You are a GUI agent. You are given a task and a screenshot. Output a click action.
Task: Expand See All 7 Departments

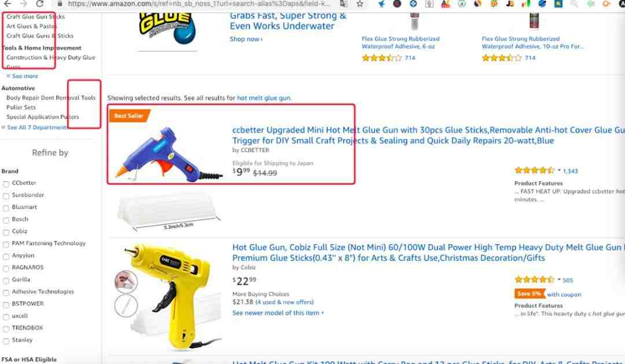35,127
